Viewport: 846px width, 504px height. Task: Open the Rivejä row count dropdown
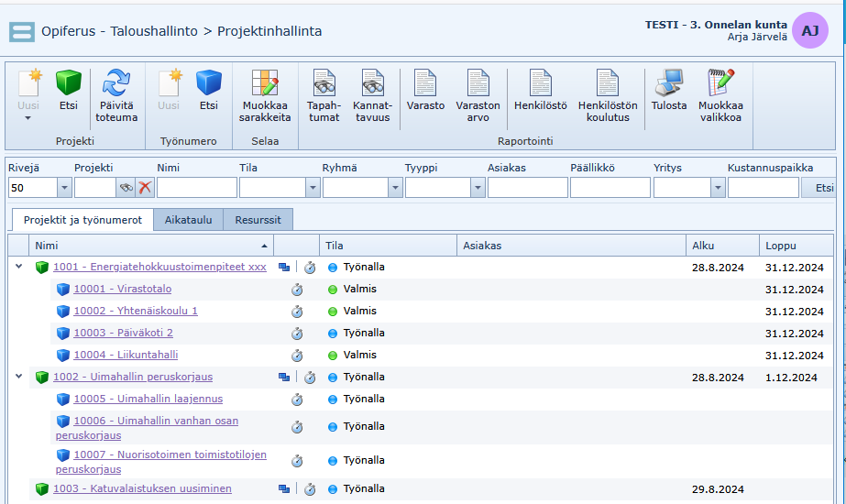click(64, 188)
